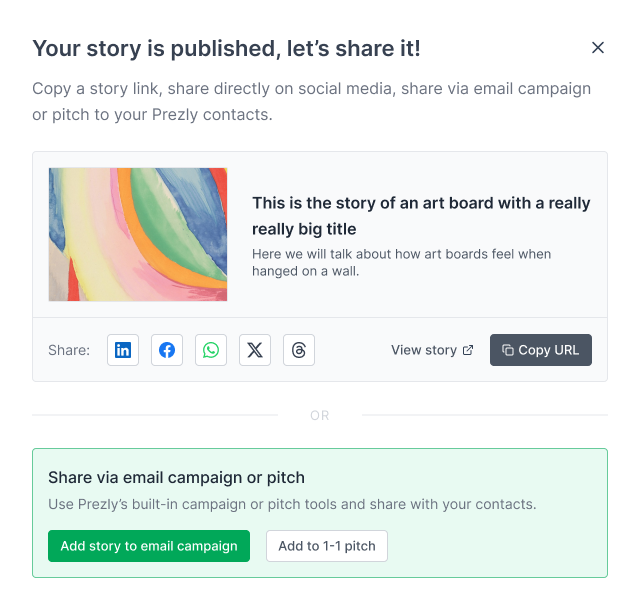Click the colorful art board story thumbnail
640x610 pixels.
pyautogui.click(x=138, y=234)
